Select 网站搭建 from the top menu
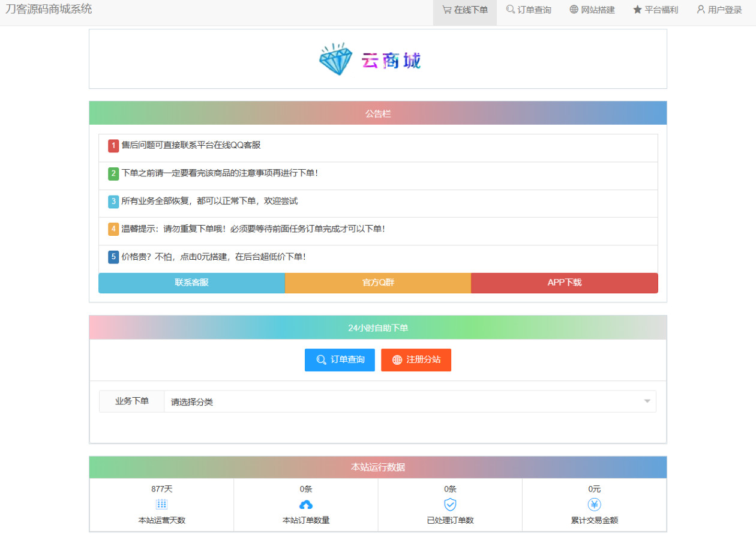 click(592, 10)
